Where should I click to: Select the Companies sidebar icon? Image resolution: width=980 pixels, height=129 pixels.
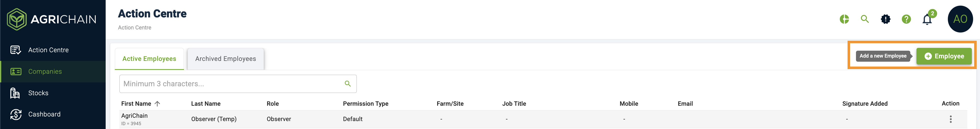(16, 72)
